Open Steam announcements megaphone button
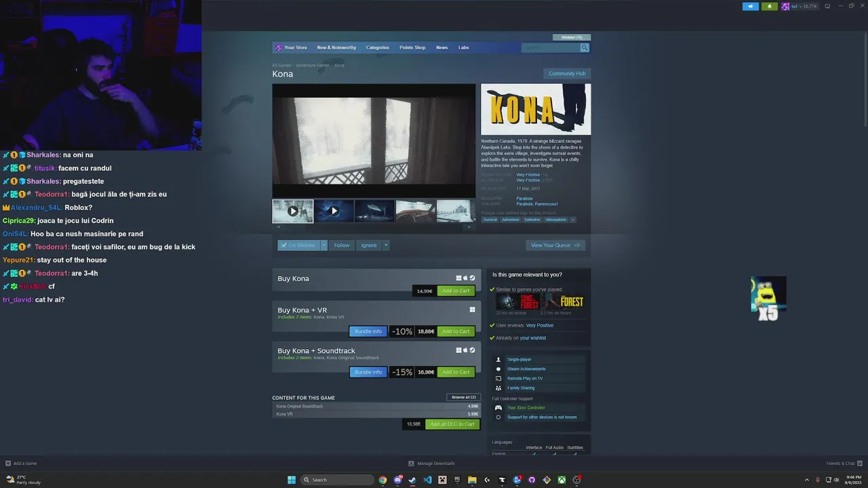Screen dimensions: 868x488 click(x=751, y=6)
